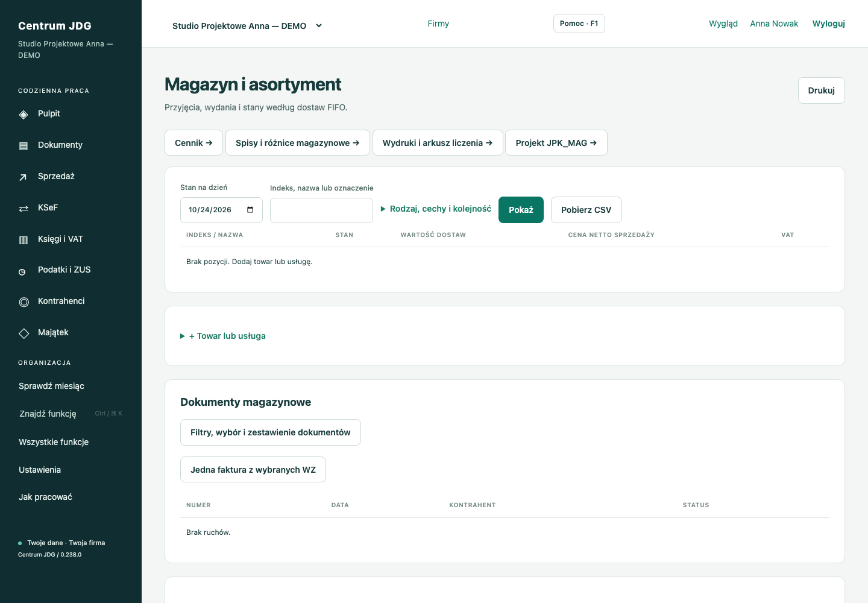
Task: Open the Anna Nowak profile link
Action: coord(774,24)
